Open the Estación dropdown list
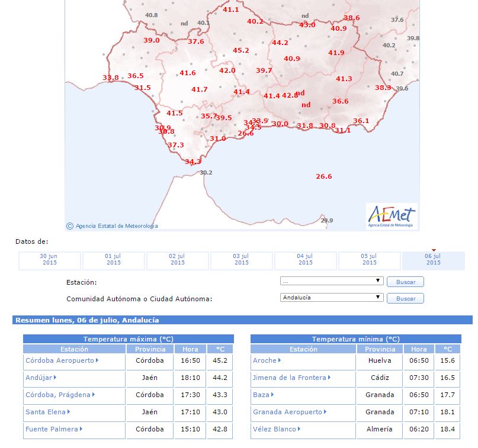 point(332,281)
